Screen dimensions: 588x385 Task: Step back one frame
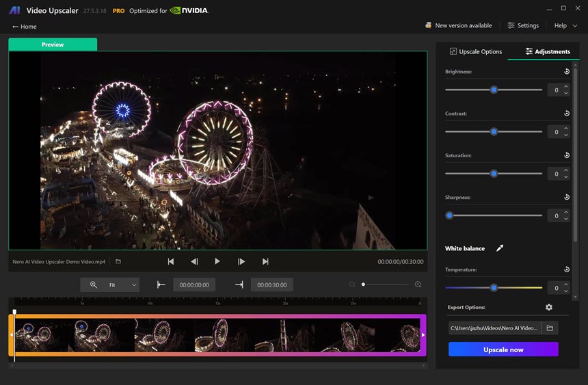(x=194, y=261)
